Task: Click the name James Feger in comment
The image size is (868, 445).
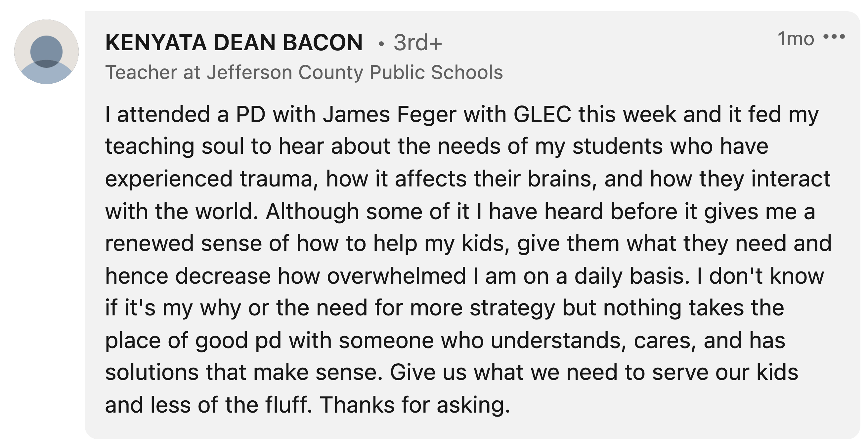Action: click(390, 114)
